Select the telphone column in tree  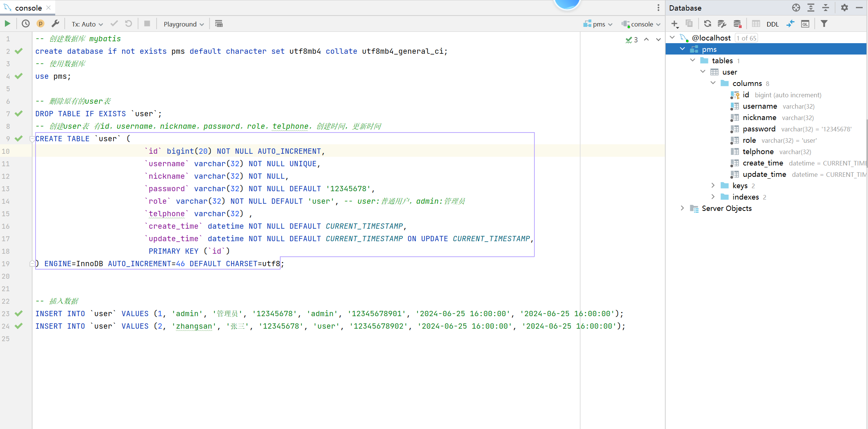click(x=758, y=152)
